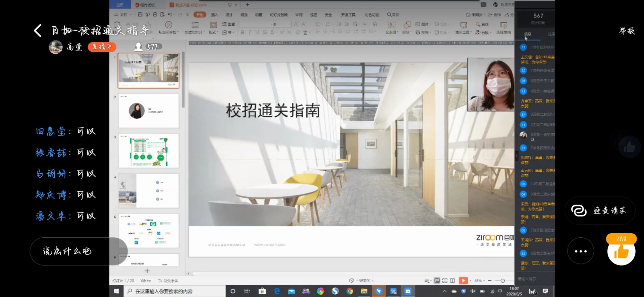Image resolution: width=644 pixels, height=297 pixels.
Task: Tap the orange thumbs-up like button
Action: point(621,251)
